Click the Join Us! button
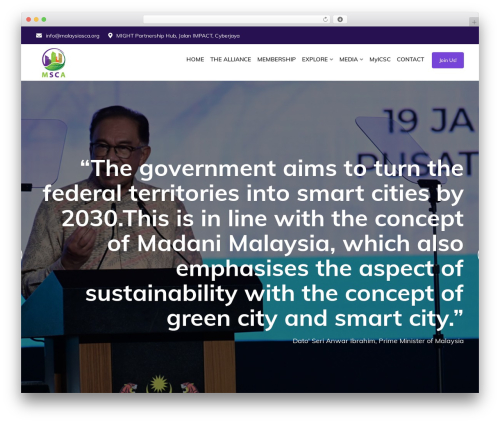Image resolution: width=500 pixels, height=423 pixels. 448,60
